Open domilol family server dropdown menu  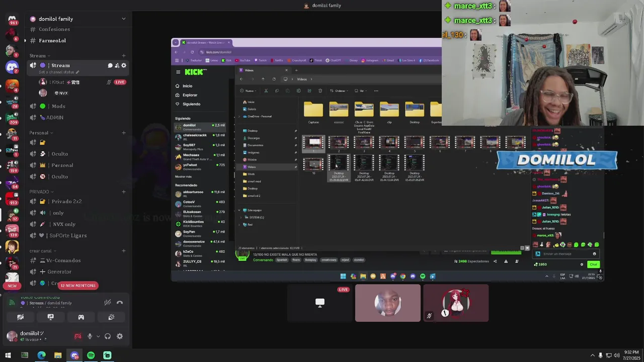(124, 19)
